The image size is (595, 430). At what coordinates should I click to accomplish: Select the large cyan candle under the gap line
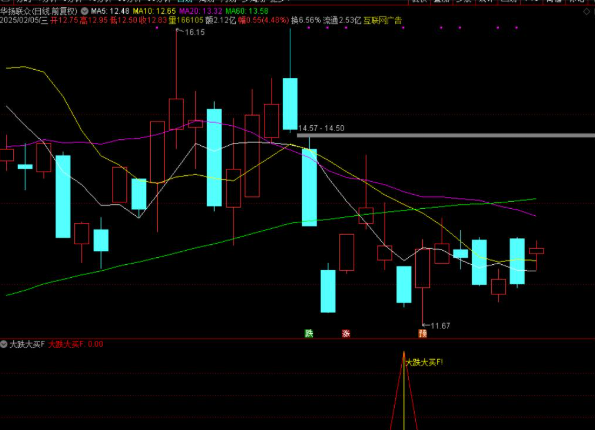309,187
